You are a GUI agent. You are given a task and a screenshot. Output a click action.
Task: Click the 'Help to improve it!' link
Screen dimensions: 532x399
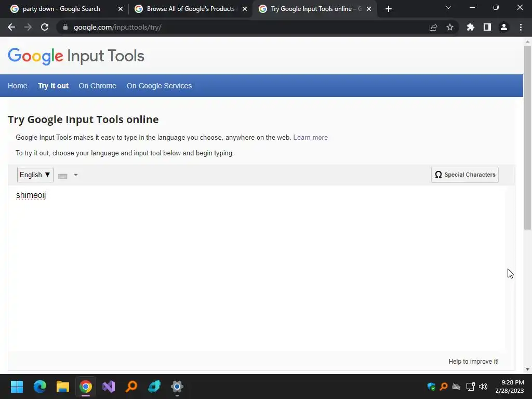click(x=474, y=362)
